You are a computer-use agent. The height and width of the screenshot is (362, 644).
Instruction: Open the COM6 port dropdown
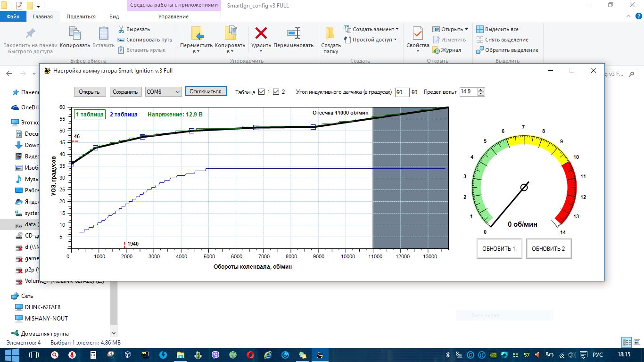pos(163,92)
